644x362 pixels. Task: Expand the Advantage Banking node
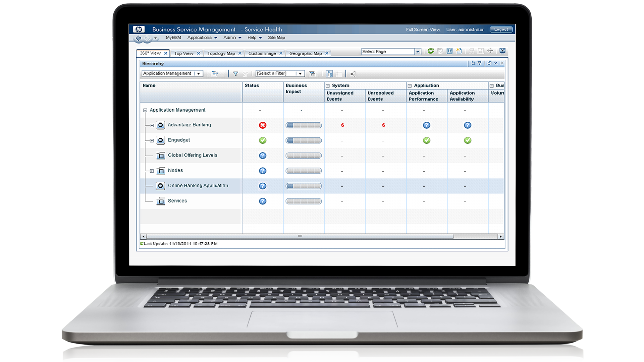152,125
